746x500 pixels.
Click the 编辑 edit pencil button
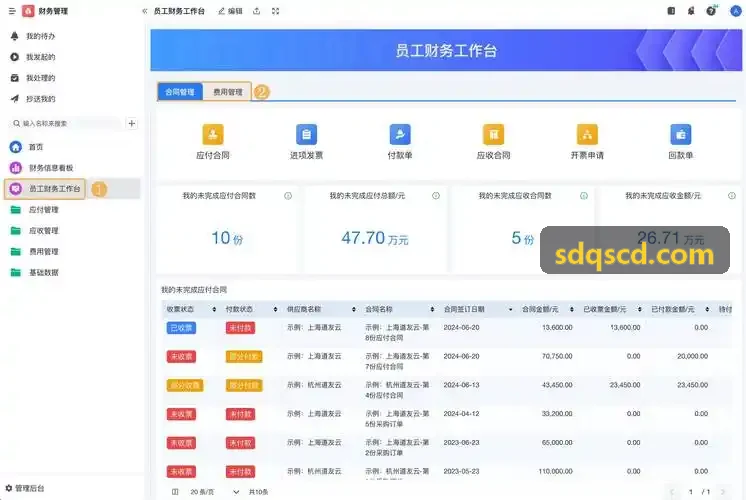point(230,11)
